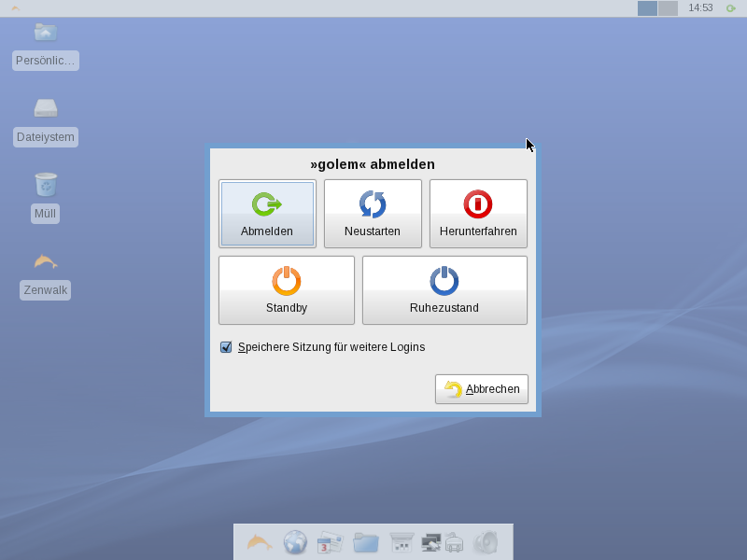This screenshot has height=560, width=747.
Task: Choose the Standby option
Action: tap(286, 290)
